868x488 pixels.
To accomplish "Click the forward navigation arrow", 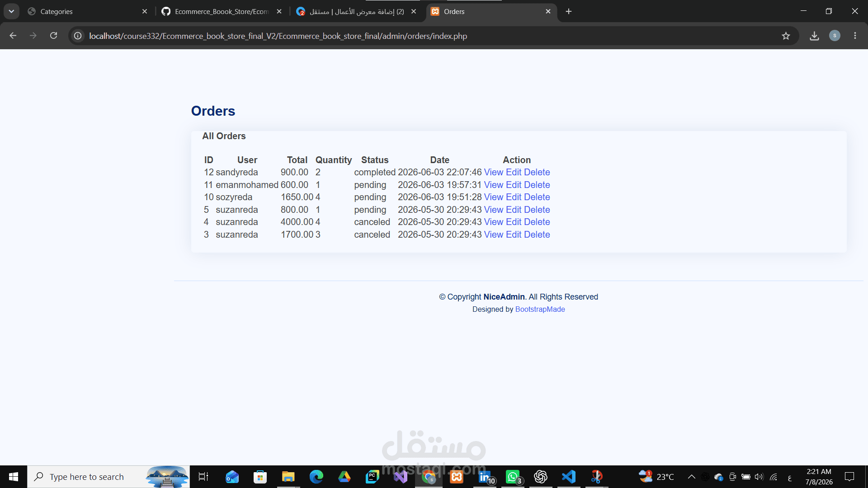I will 33,36.
